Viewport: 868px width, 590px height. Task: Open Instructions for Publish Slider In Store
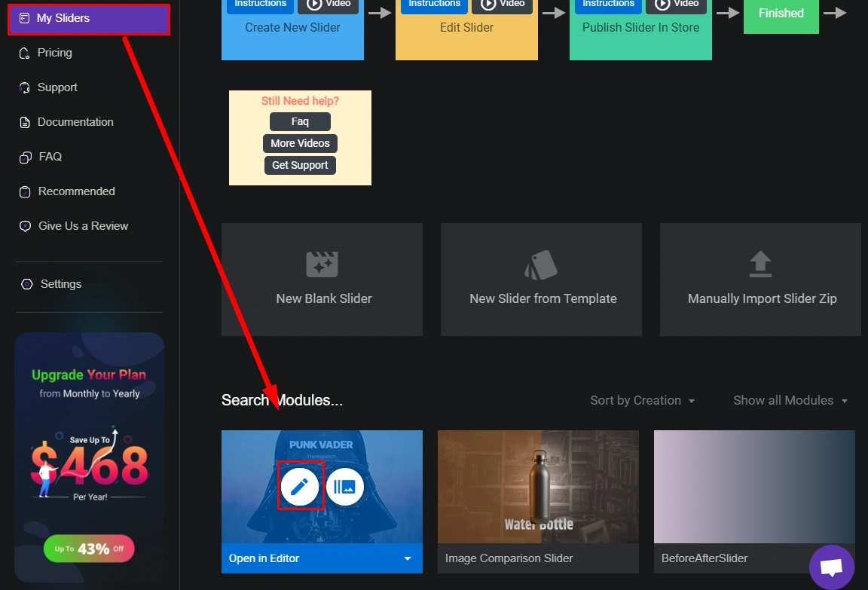tap(608, 5)
